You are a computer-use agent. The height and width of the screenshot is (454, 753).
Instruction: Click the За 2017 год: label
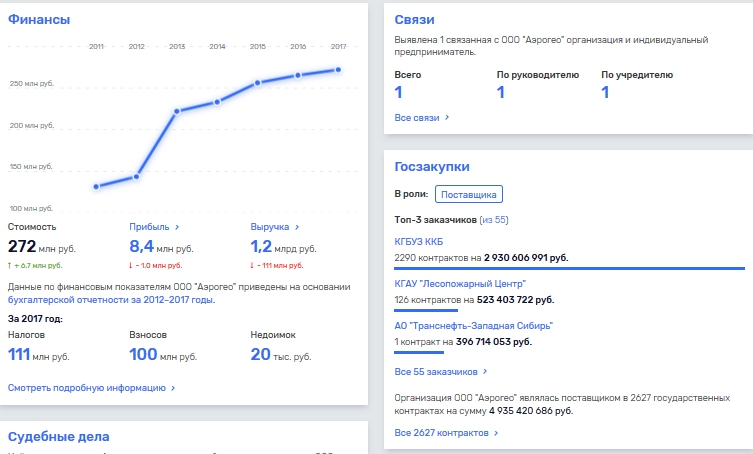35,319
